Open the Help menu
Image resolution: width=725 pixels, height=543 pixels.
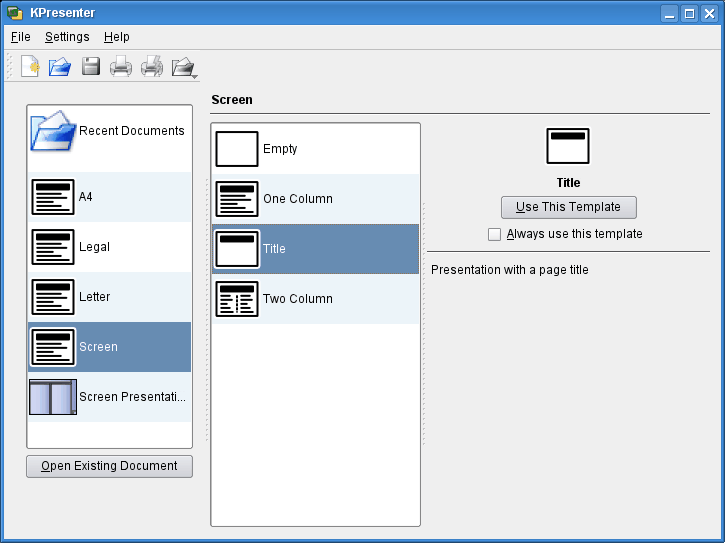(117, 37)
